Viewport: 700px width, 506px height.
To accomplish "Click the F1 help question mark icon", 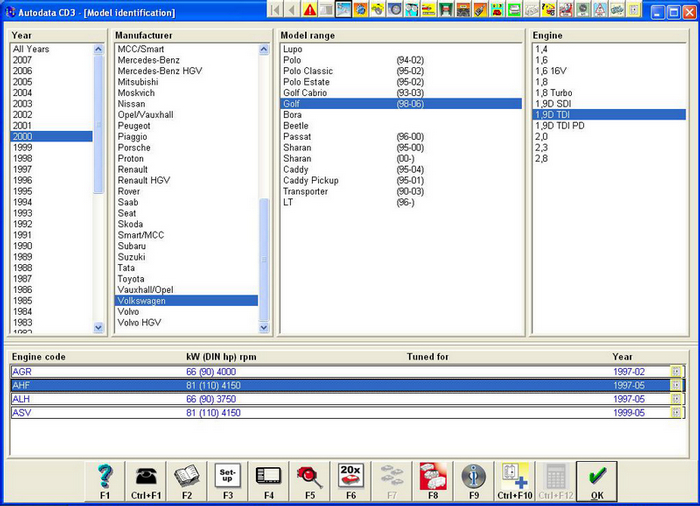I will [104, 474].
